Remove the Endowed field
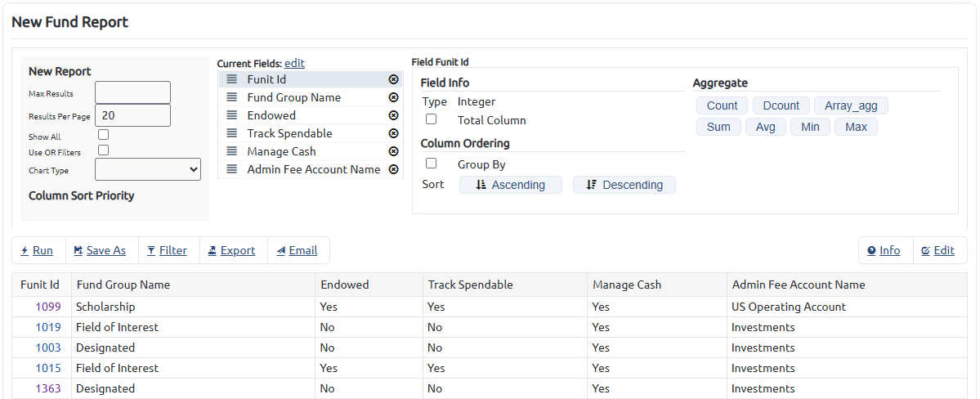 coord(393,115)
